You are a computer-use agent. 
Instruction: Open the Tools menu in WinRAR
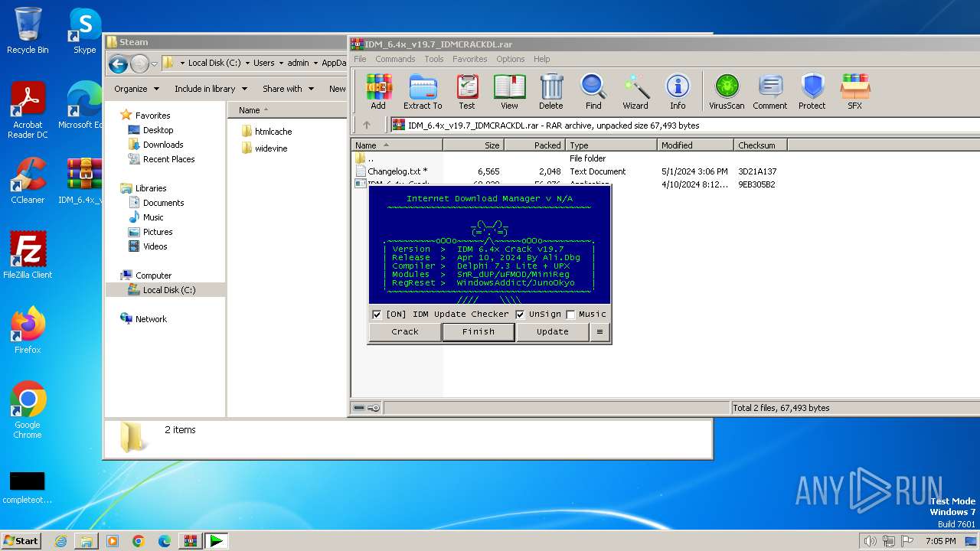click(x=434, y=59)
